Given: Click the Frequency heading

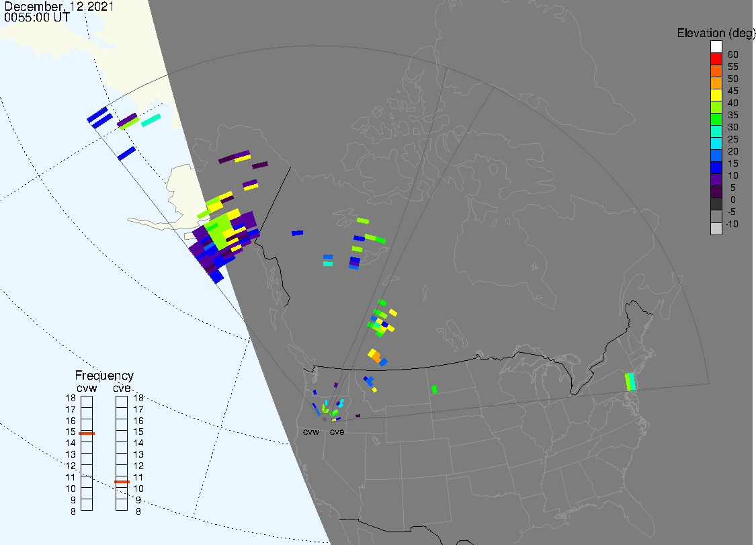Looking at the screenshot, I should point(104,375).
